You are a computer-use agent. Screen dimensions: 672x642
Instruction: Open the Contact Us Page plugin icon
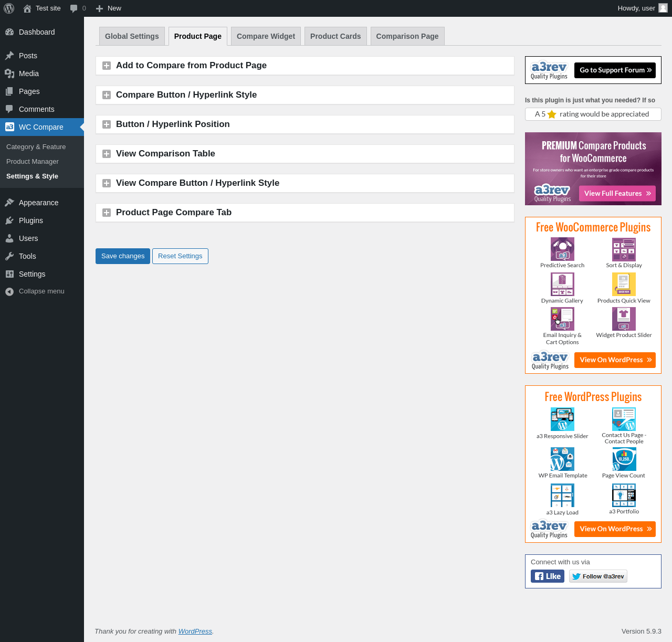[x=624, y=419]
